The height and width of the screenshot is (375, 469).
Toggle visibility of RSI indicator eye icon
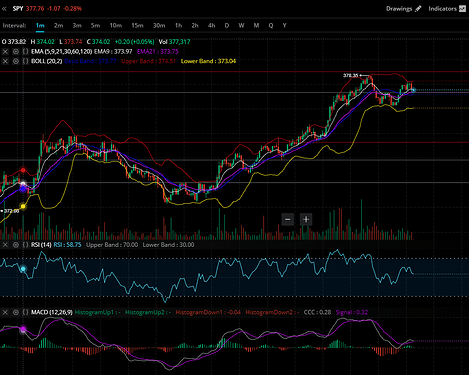(15, 245)
